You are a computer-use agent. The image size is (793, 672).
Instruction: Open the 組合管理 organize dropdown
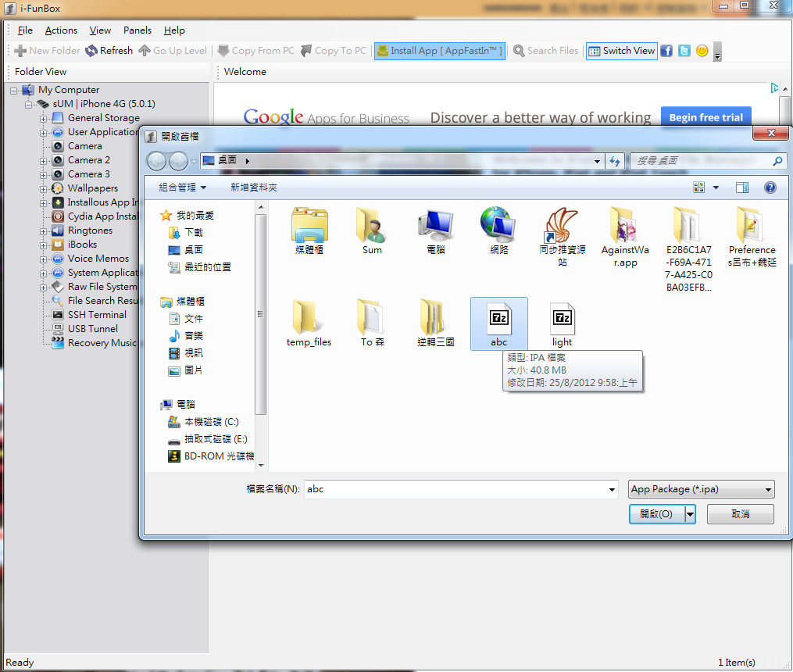(183, 188)
